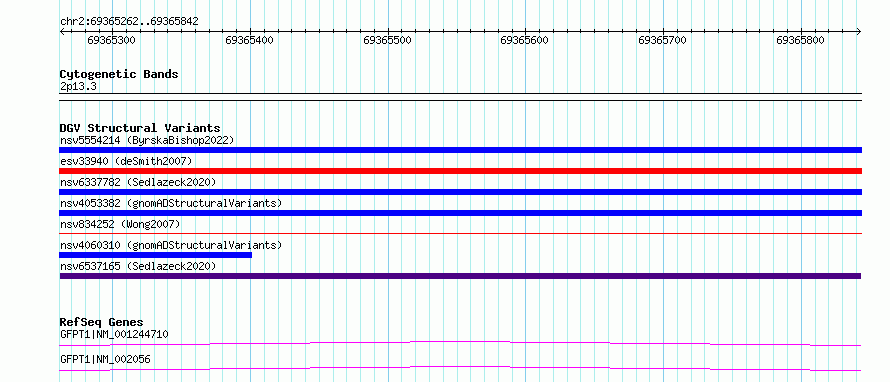This screenshot has height=382, width=890.
Task: Click the 69365700 ruler position label
Action: 662,40
